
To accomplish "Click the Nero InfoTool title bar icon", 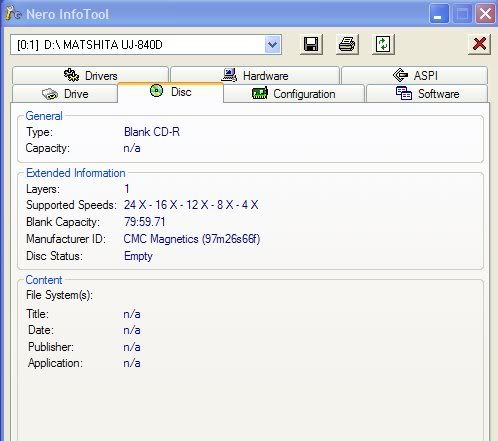I will coord(13,14).
